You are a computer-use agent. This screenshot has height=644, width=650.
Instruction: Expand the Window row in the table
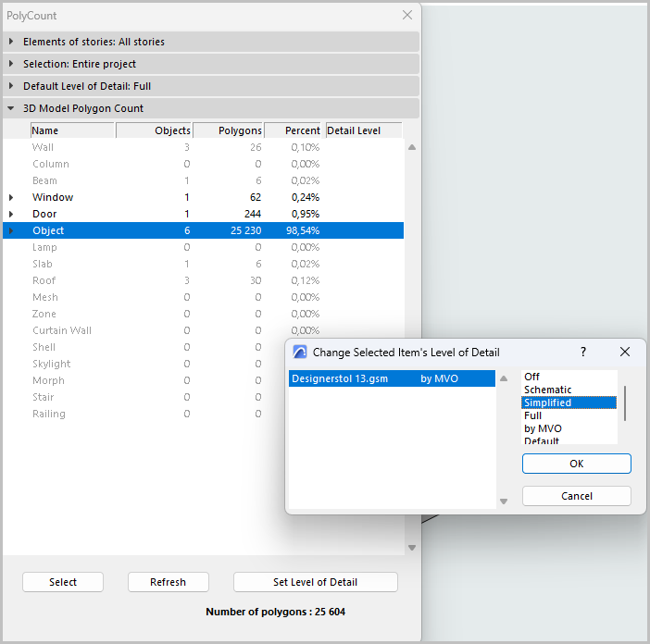click(11, 197)
